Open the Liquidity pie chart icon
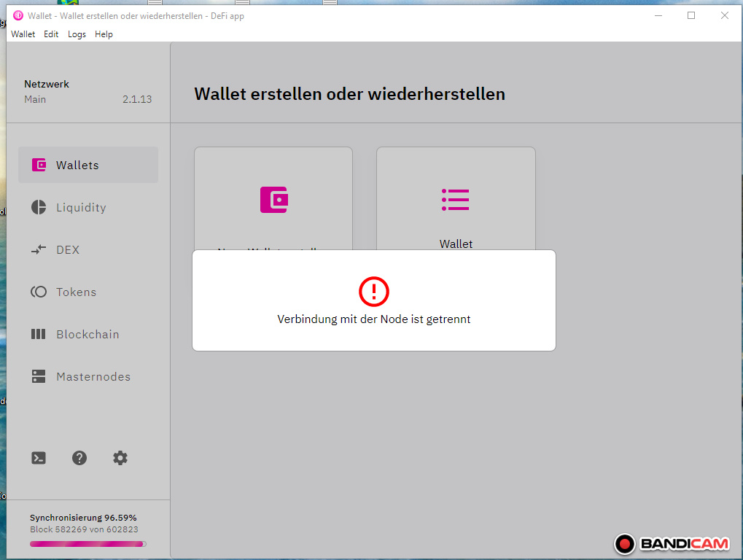The height and width of the screenshot is (560, 743). (39, 208)
